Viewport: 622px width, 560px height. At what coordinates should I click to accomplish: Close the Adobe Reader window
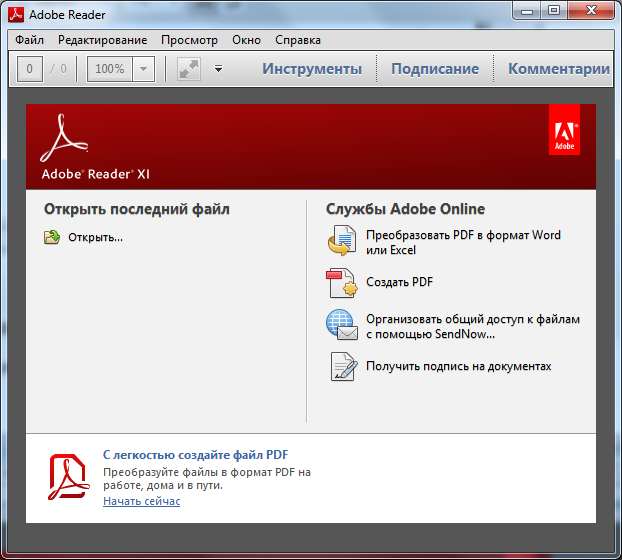pyautogui.click(x=591, y=11)
